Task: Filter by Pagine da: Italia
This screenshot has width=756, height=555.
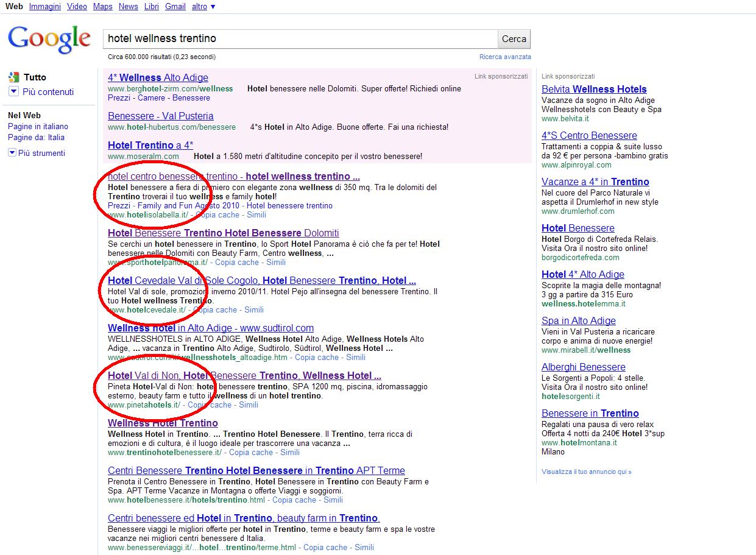Action: point(36,137)
